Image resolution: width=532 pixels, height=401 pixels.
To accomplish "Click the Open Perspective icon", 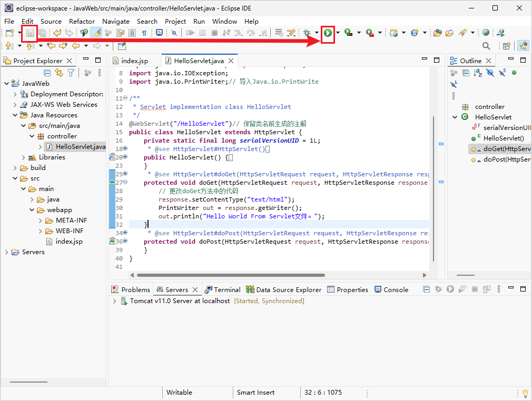I will point(507,46).
